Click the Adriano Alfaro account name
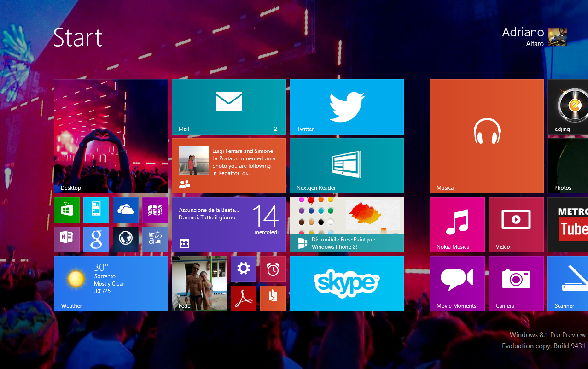 tap(523, 37)
